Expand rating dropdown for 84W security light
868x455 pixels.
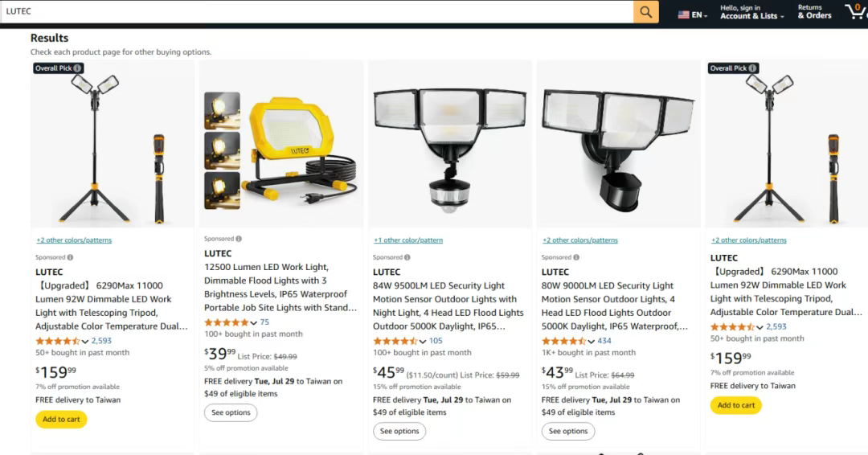pos(423,341)
